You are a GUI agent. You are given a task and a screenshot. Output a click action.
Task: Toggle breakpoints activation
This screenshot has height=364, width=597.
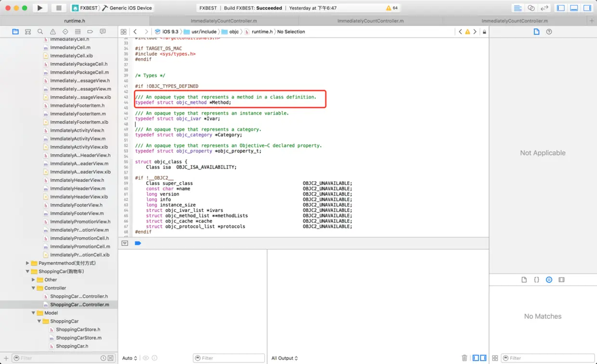pyautogui.click(x=138, y=243)
